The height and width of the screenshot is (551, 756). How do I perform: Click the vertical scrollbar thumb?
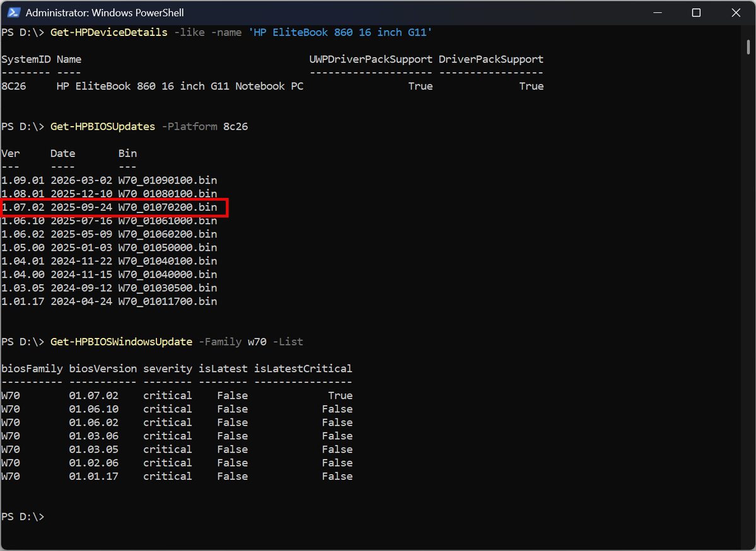[x=748, y=47]
